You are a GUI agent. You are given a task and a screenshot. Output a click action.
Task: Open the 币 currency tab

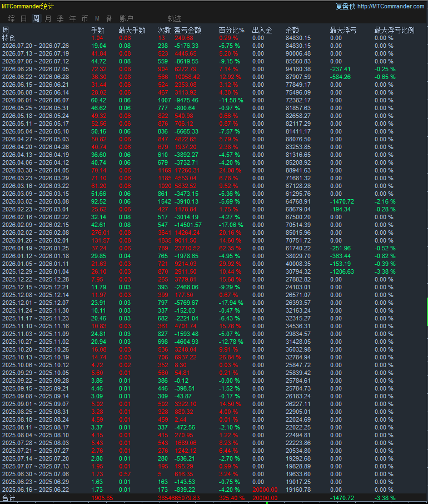coord(84,19)
